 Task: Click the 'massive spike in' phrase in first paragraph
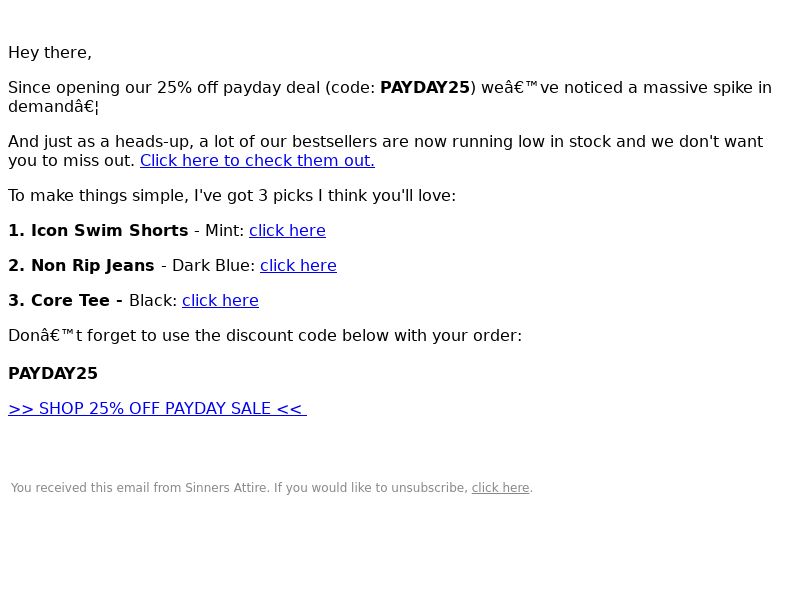[707, 88]
